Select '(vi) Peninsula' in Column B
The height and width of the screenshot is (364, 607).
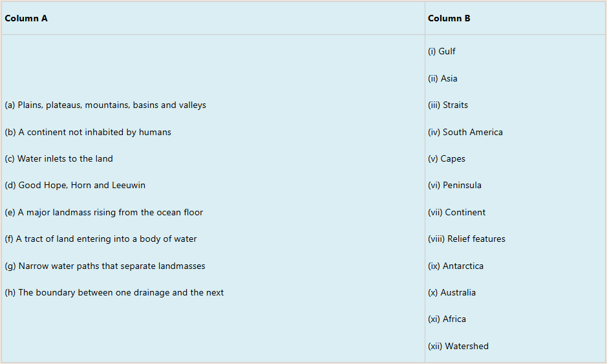(x=454, y=185)
